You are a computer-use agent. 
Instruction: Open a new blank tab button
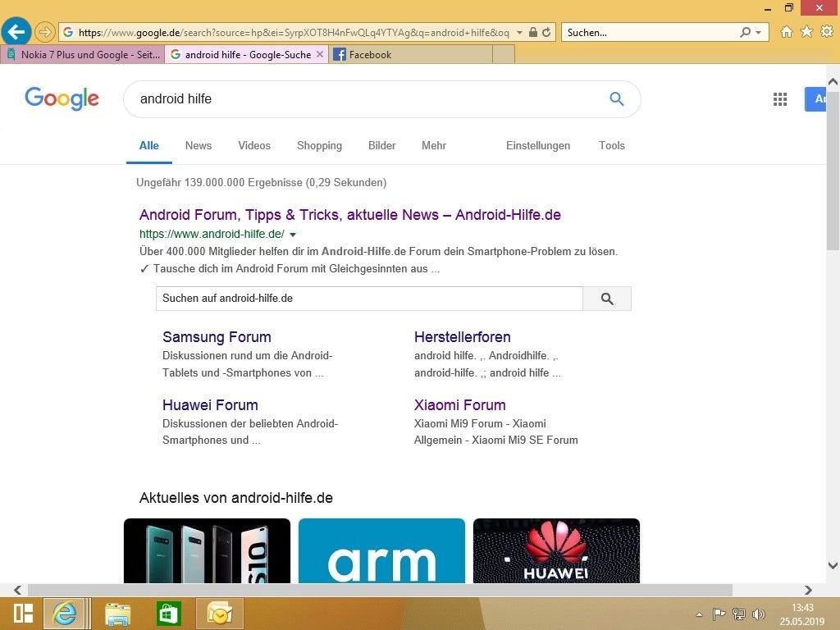coord(504,54)
